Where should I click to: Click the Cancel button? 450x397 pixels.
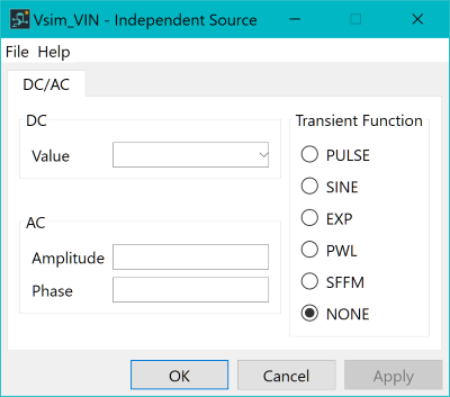[x=286, y=375]
